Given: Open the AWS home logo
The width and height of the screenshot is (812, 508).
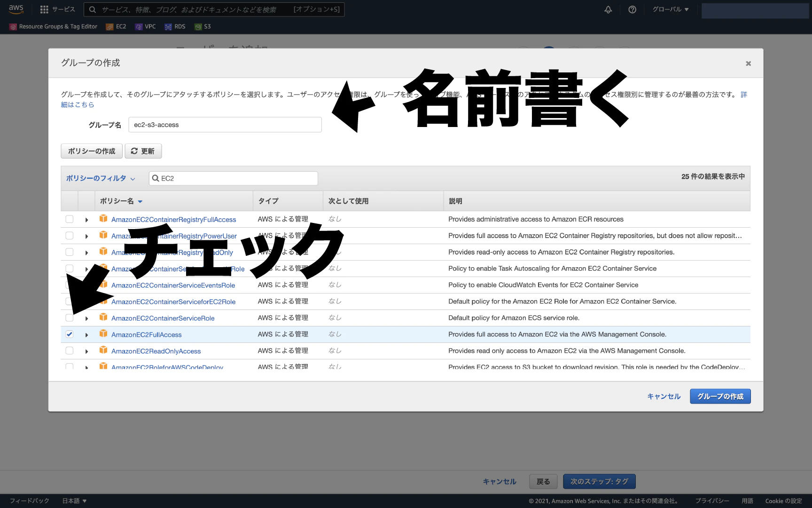Looking at the screenshot, I should click(x=16, y=9).
